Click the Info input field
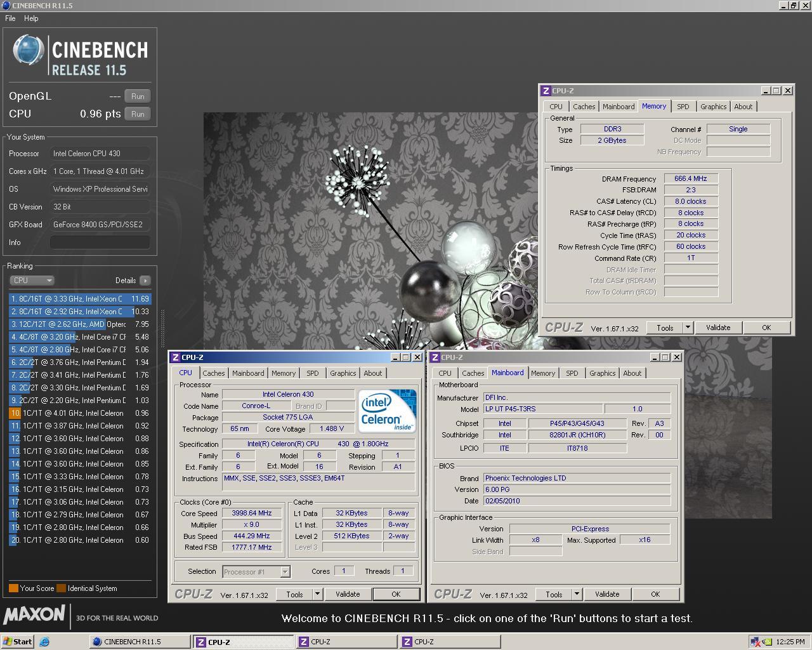 click(x=100, y=242)
